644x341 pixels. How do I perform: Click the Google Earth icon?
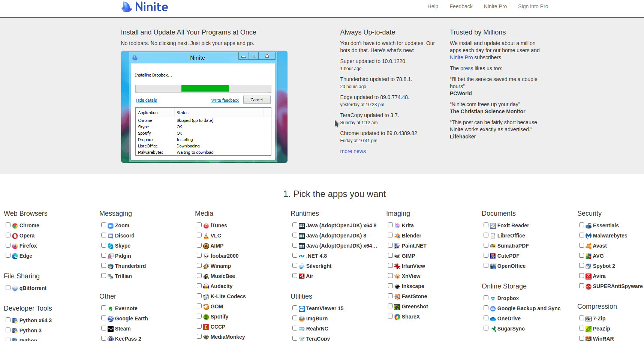pyautogui.click(x=111, y=319)
